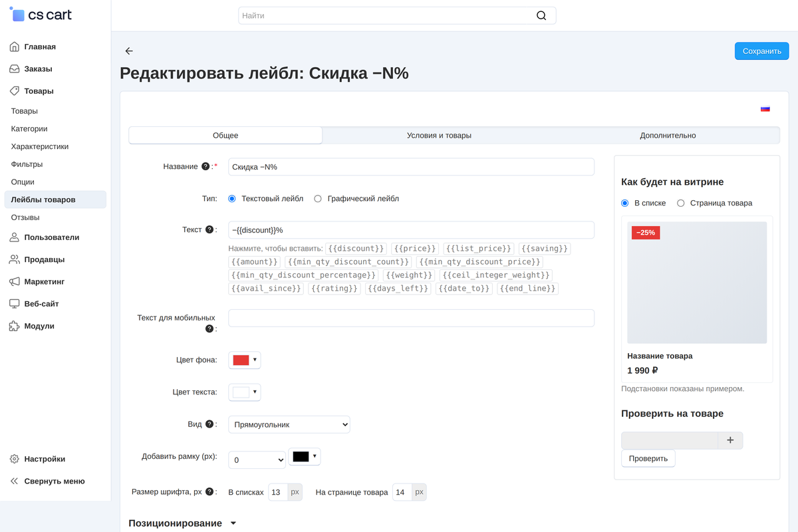Click the people icon beside Продавцы
The width and height of the screenshot is (798, 532).
pyautogui.click(x=15, y=259)
